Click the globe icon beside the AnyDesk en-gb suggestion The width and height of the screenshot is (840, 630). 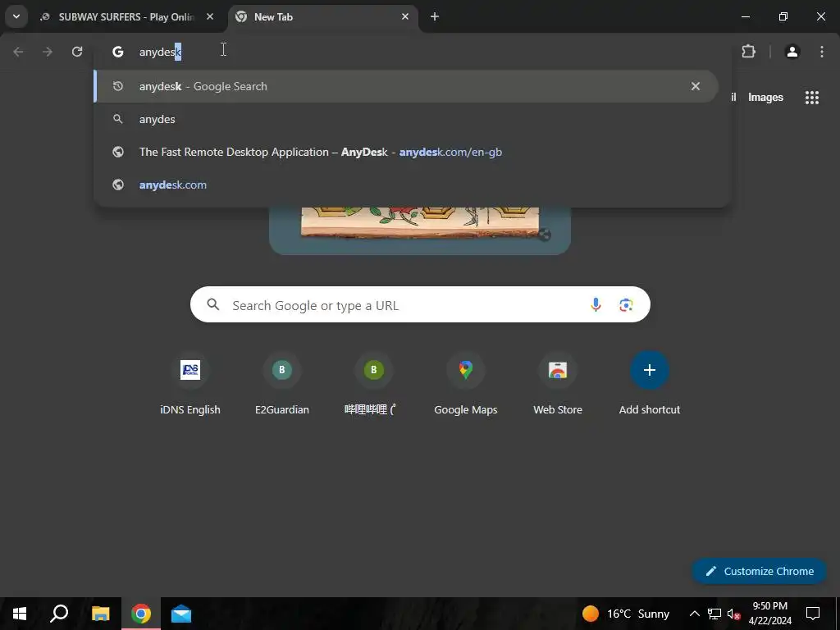[x=118, y=152]
